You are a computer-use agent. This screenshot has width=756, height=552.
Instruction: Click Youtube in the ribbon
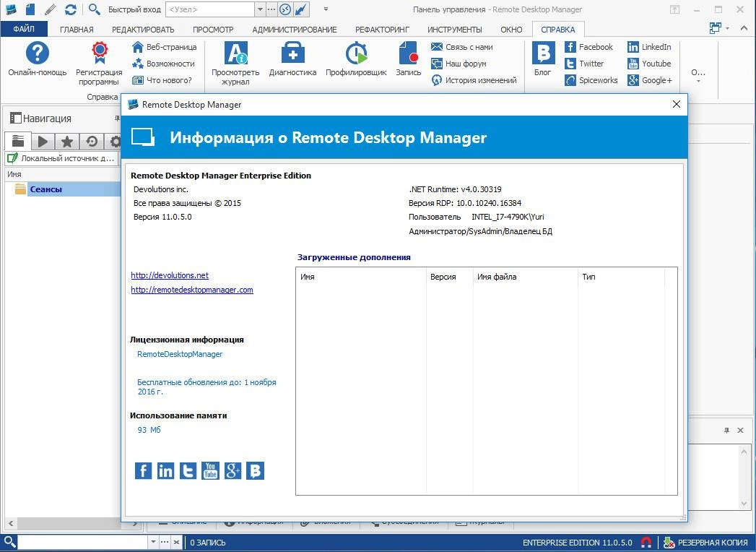point(649,63)
